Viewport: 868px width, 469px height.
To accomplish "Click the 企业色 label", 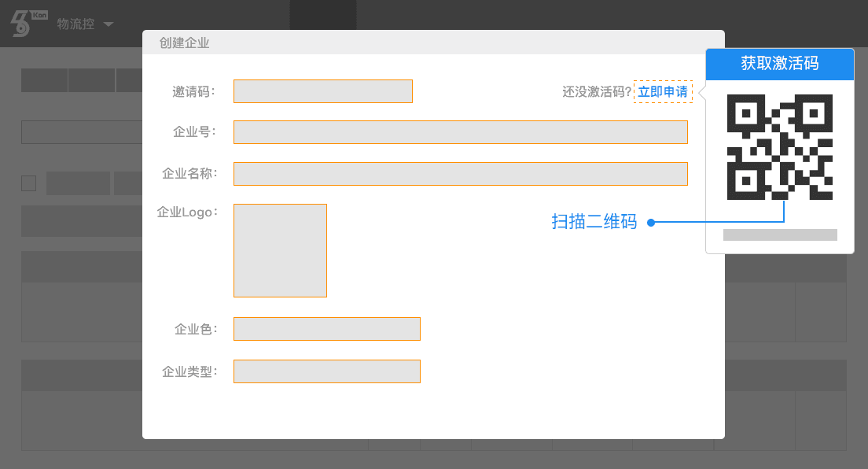I will 196,329.
